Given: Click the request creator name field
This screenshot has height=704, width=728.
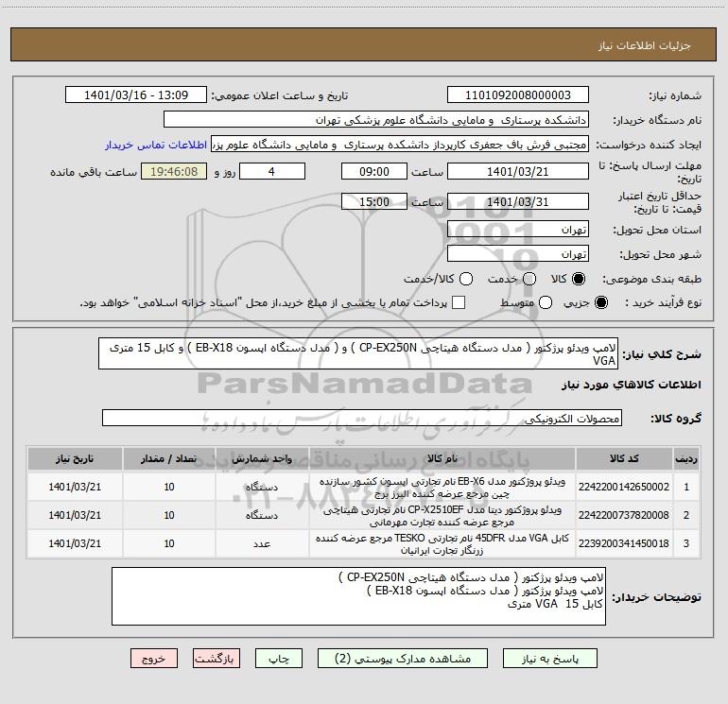Looking at the screenshot, I should 400,145.
